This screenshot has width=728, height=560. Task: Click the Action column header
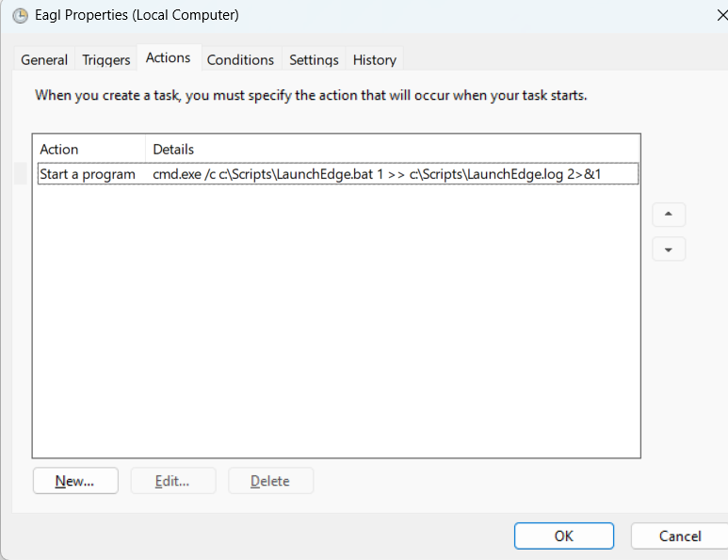coord(89,150)
